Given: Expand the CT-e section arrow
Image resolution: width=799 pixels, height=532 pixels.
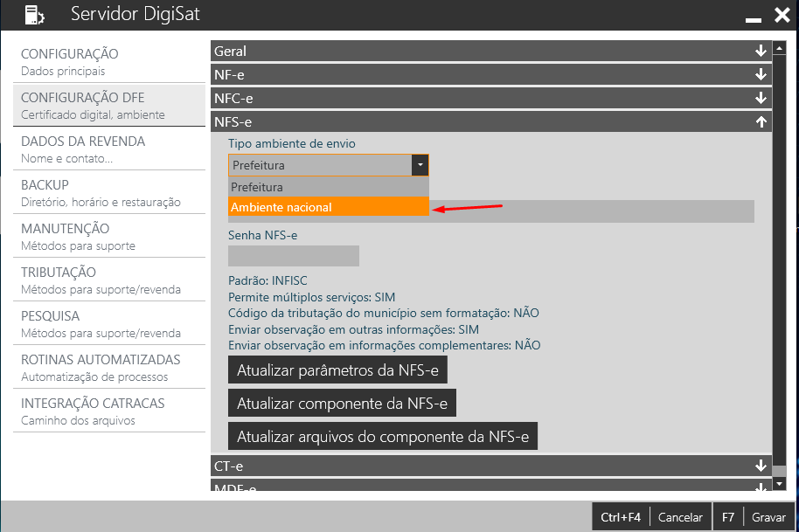Looking at the screenshot, I should pyautogui.click(x=761, y=466).
